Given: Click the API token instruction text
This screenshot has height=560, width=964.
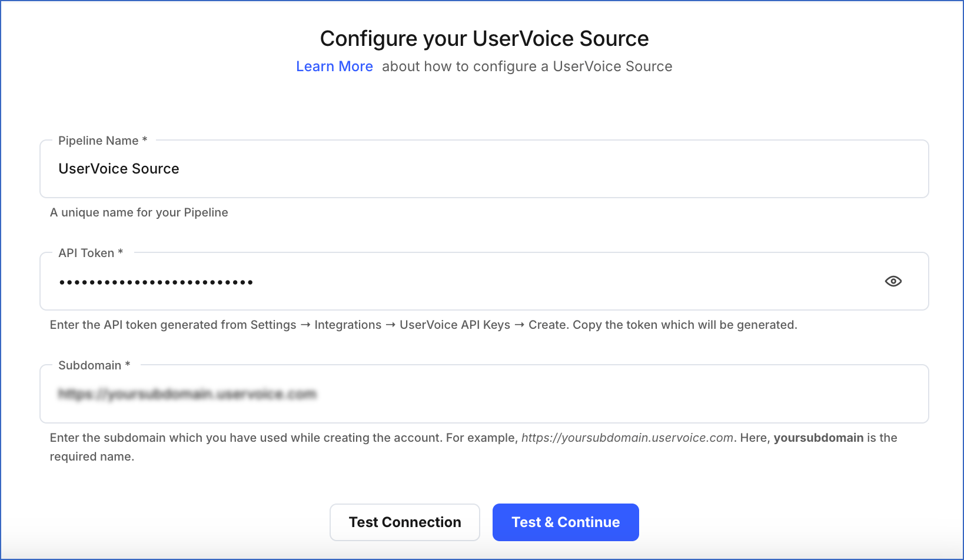Looking at the screenshot, I should [x=424, y=324].
